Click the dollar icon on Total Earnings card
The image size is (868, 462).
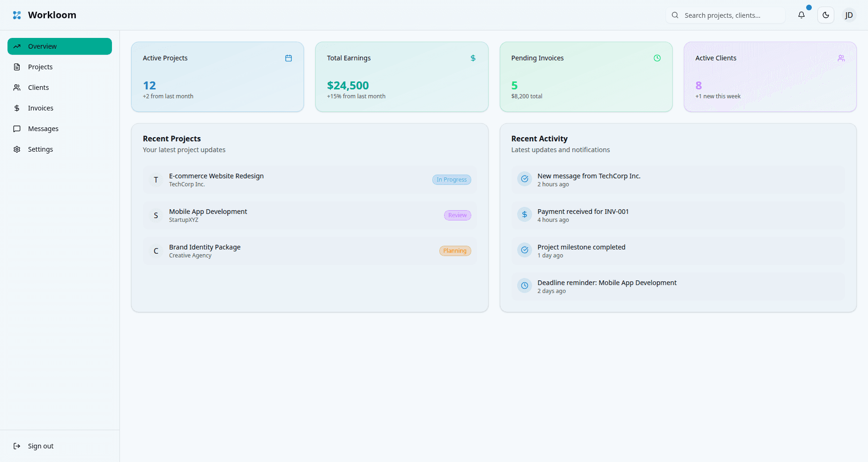pos(472,58)
